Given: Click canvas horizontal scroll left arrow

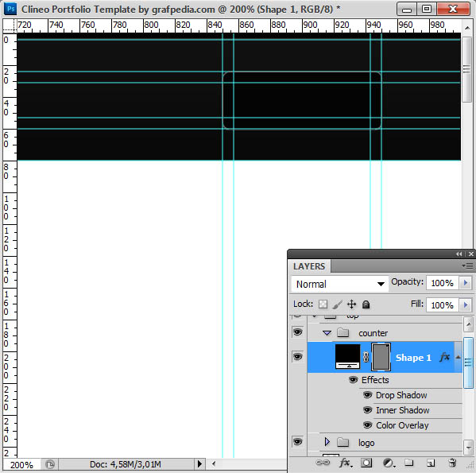Looking at the screenshot, I should [214, 463].
